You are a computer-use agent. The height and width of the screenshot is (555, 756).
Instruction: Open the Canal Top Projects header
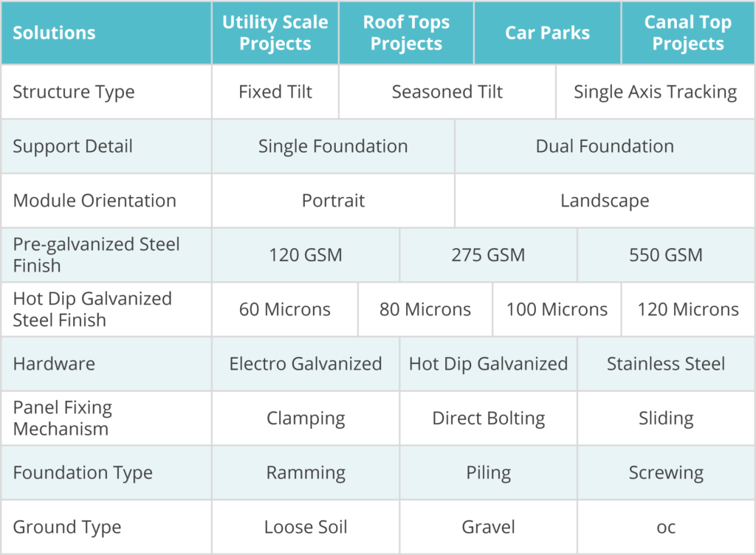coord(687,33)
